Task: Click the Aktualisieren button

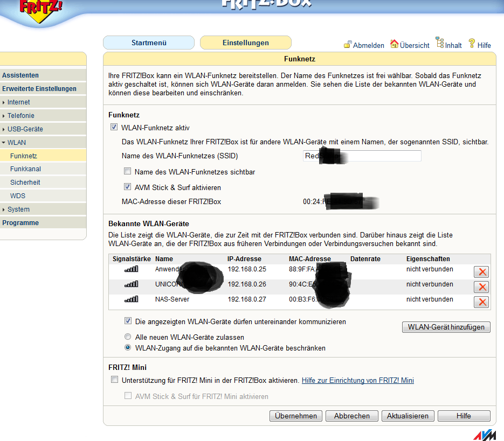Action: 408,416
